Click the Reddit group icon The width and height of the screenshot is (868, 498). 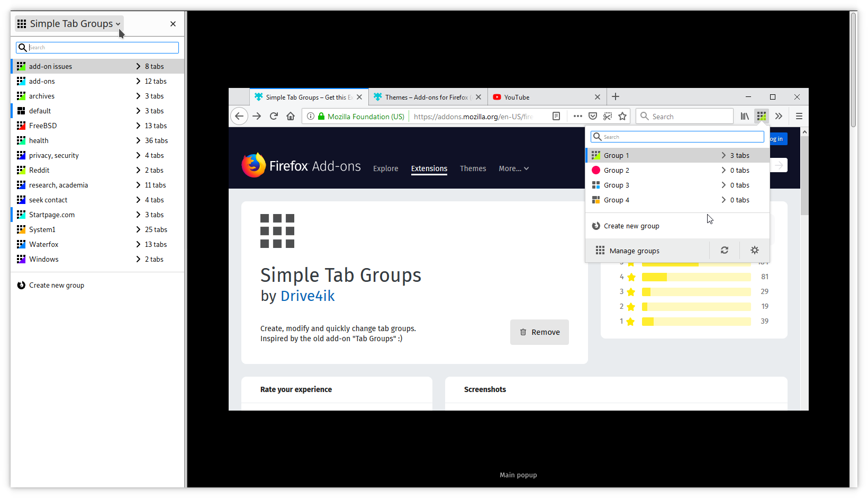(21, 170)
